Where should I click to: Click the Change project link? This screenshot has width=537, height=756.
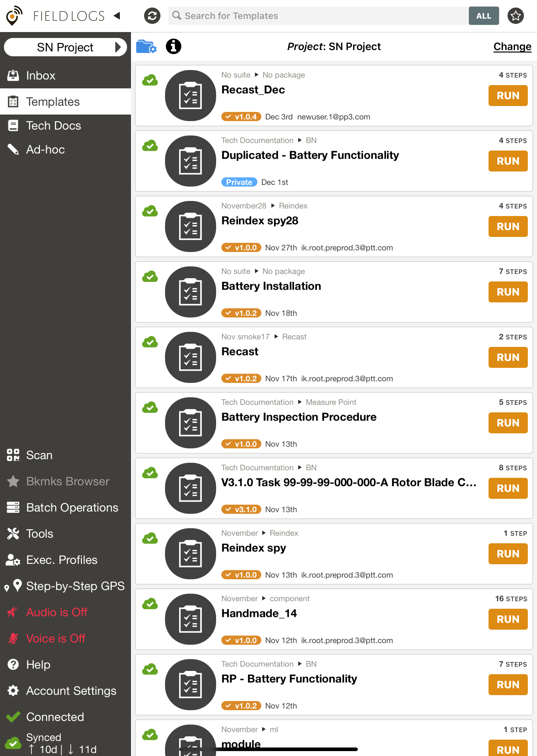(512, 46)
